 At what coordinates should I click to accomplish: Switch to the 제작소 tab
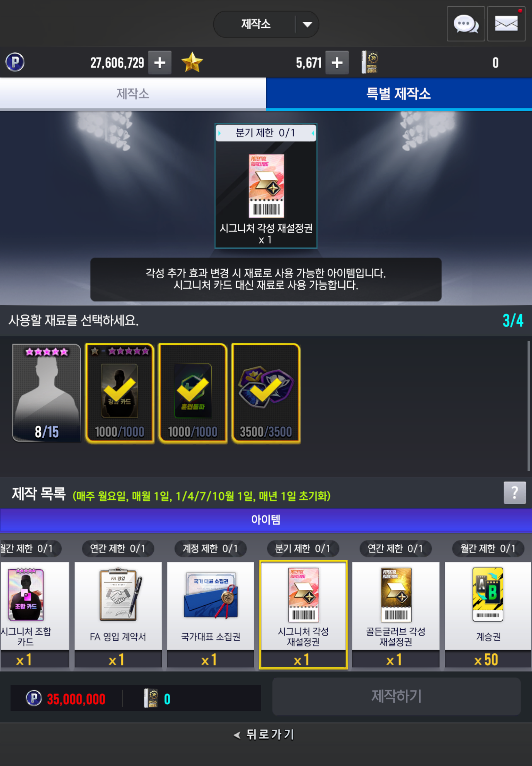[x=133, y=94]
